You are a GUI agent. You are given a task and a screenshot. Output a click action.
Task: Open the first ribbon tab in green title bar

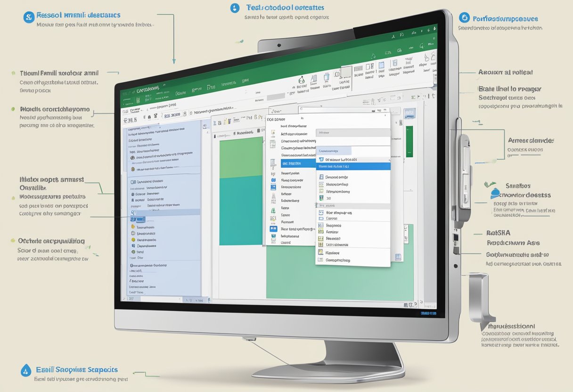147,88
